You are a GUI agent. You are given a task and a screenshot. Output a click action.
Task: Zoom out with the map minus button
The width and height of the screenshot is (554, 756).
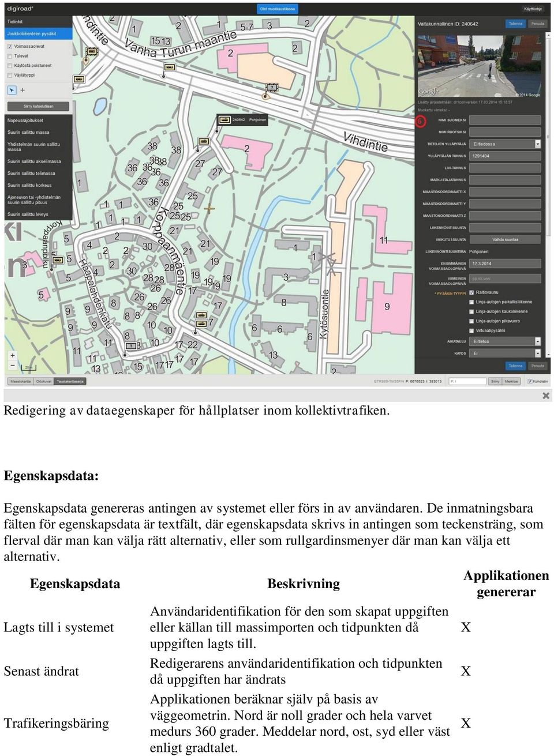coord(13,366)
